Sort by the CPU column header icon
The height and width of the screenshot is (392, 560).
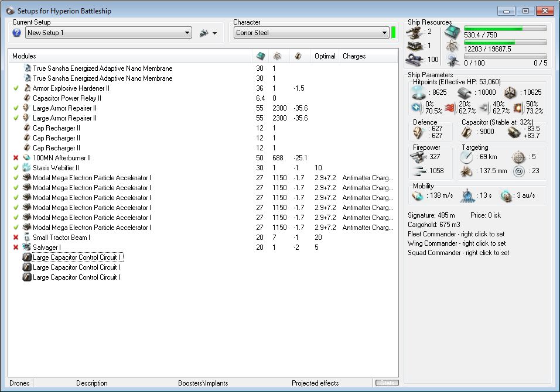[261, 56]
